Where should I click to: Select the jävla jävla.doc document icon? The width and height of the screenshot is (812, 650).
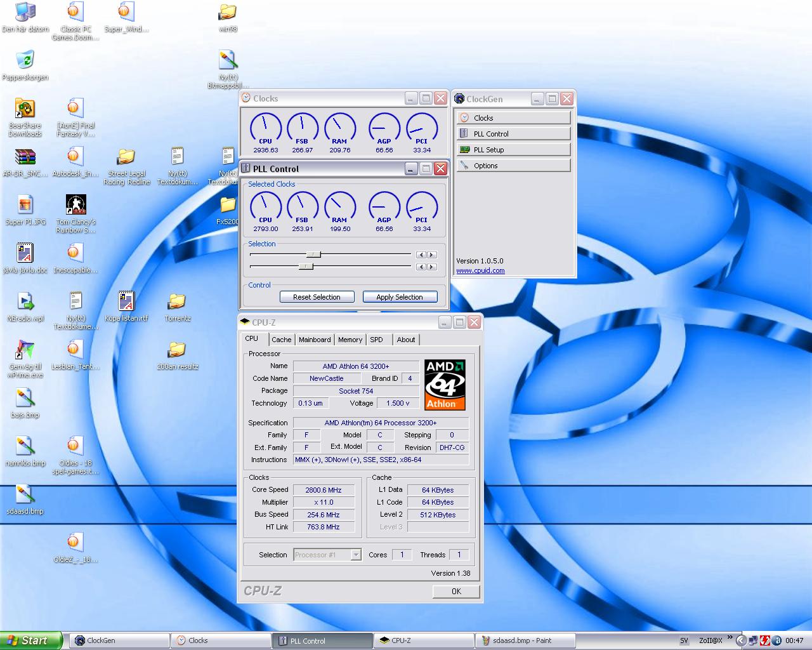pyautogui.click(x=25, y=259)
